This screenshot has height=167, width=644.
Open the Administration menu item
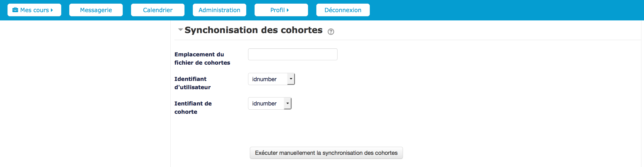click(219, 10)
